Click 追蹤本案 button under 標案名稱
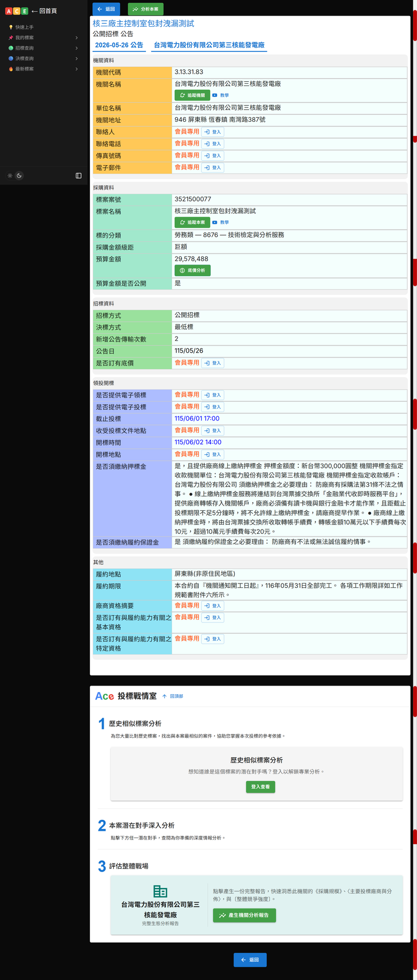This screenshot has height=980, width=417. 192,222
